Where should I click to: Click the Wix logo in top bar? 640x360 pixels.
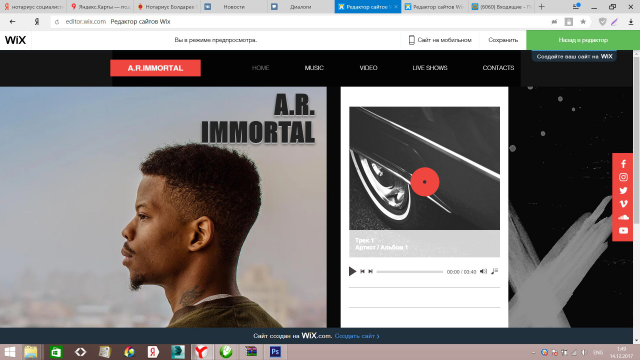[x=16, y=40]
